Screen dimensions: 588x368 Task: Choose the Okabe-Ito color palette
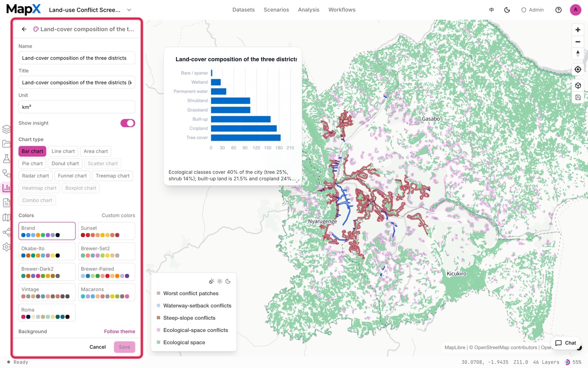[x=47, y=251]
